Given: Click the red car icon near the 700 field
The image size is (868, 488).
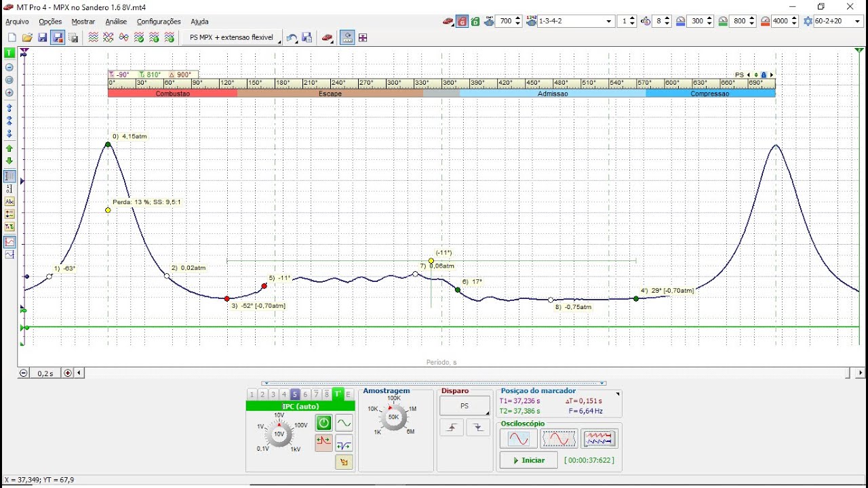Looking at the screenshot, I should click(x=448, y=22).
